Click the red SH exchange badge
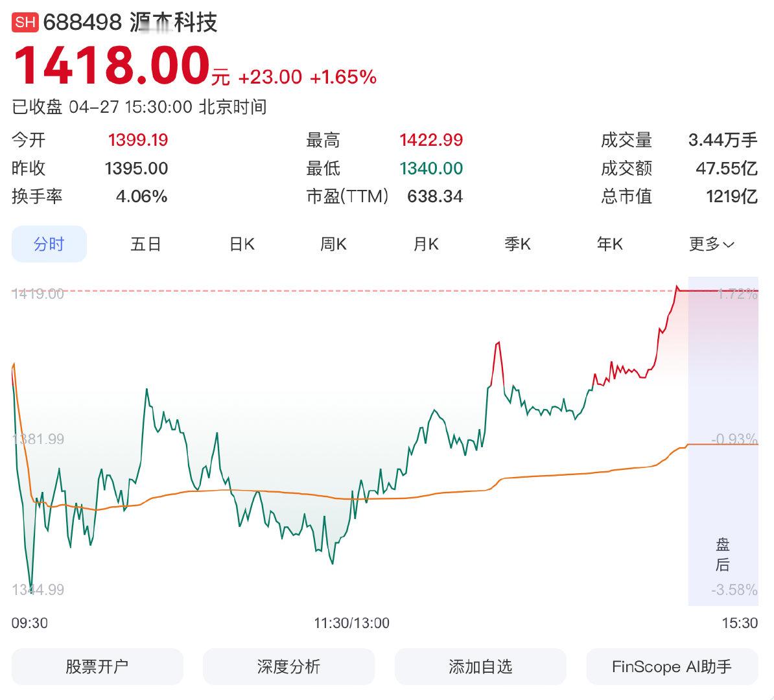Screen dimensions: 774x700 [25, 23]
